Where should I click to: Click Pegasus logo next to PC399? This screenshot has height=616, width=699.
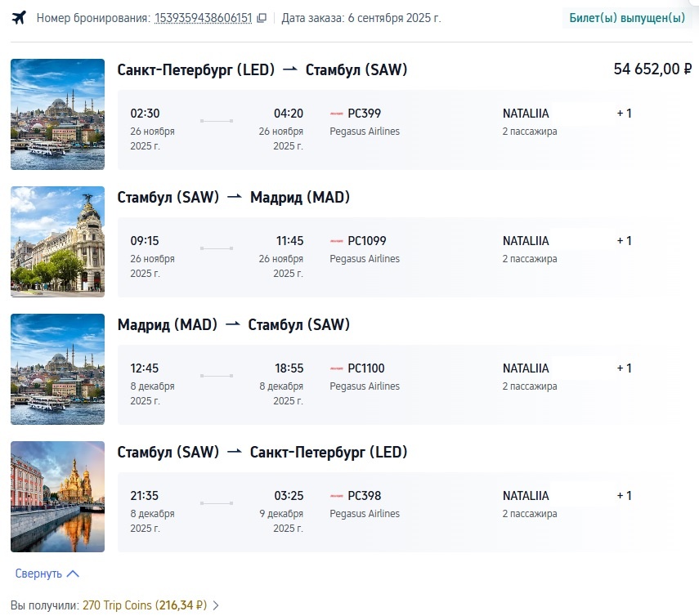pyautogui.click(x=337, y=114)
